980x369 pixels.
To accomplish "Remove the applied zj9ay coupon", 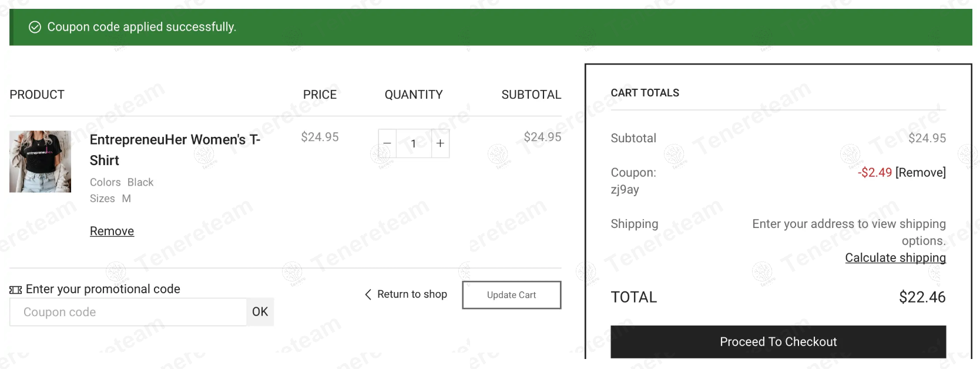I will 921,172.
